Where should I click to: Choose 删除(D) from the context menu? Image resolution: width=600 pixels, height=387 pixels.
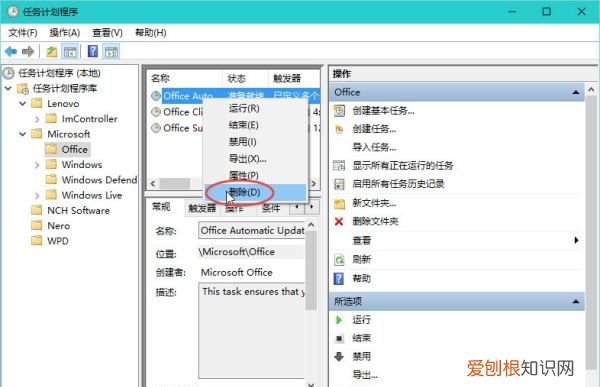255,192
